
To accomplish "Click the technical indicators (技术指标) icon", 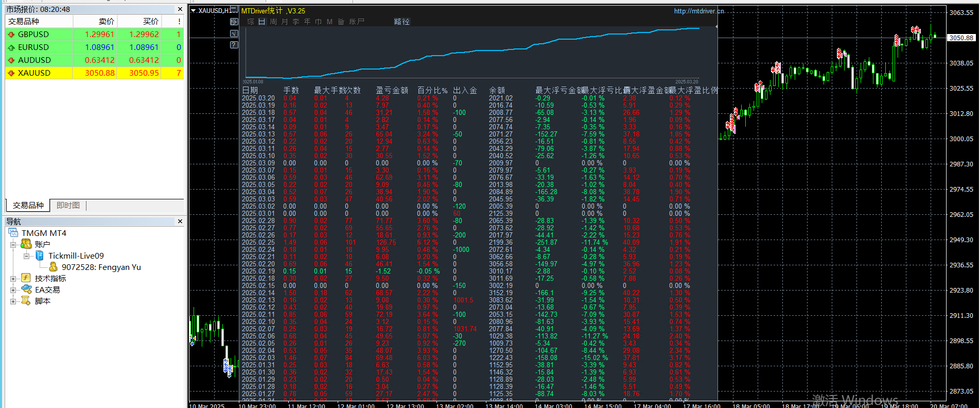I will pyautogui.click(x=26, y=278).
